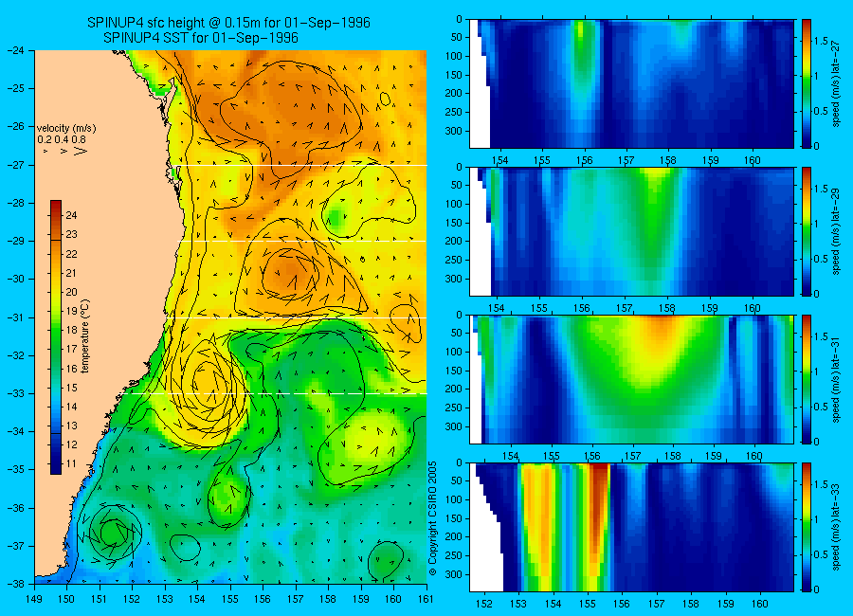The image size is (853, 616).
Task: Click the '150' depth label of the lat=-27 section
Action: (453, 75)
